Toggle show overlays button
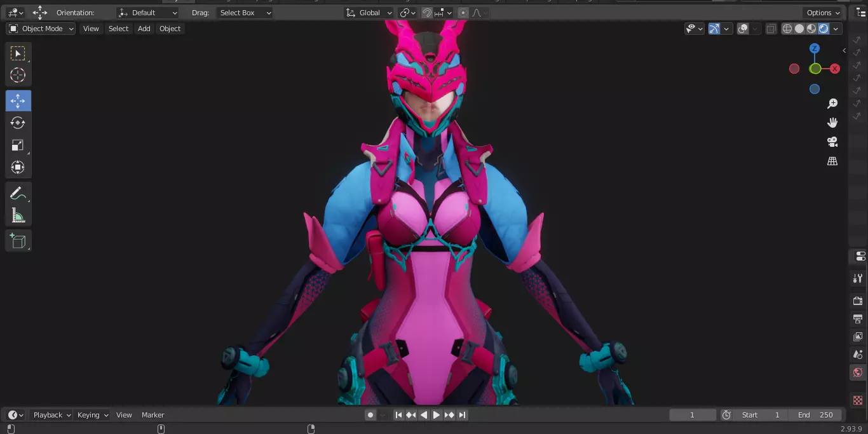This screenshot has width=868, height=434. (743, 29)
